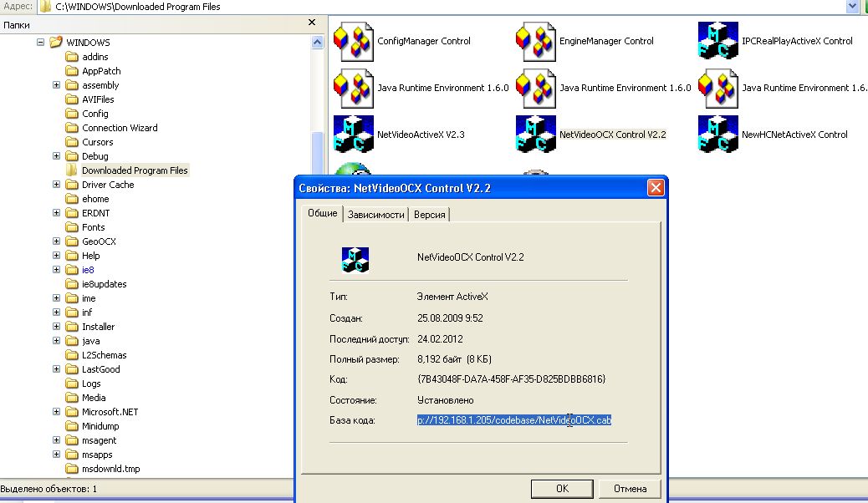Click the Cursors folder icon
868x503 pixels.
(x=72, y=142)
